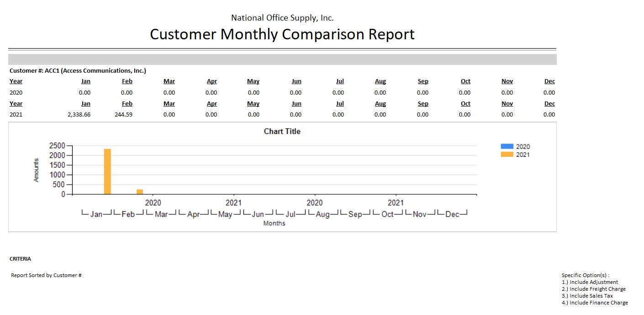Select the small February orange bar in chart
Viewport: 644px width, 315px height.
point(140,192)
